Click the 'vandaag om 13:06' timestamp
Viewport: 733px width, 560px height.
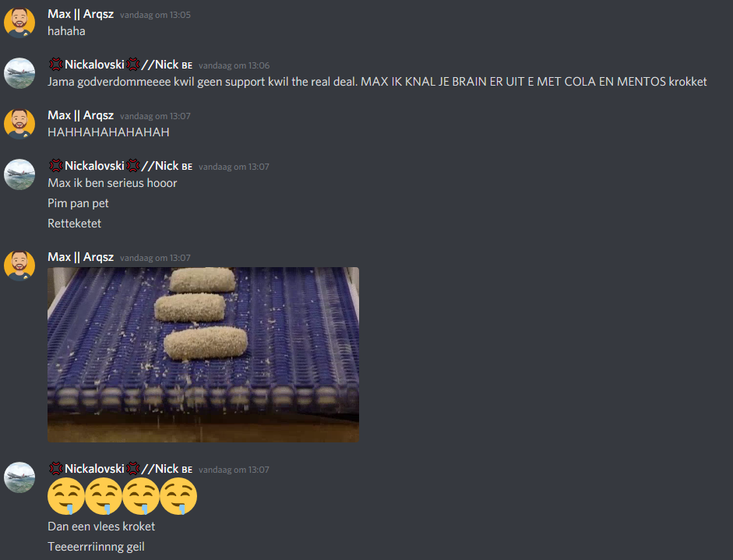tap(234, 65)
